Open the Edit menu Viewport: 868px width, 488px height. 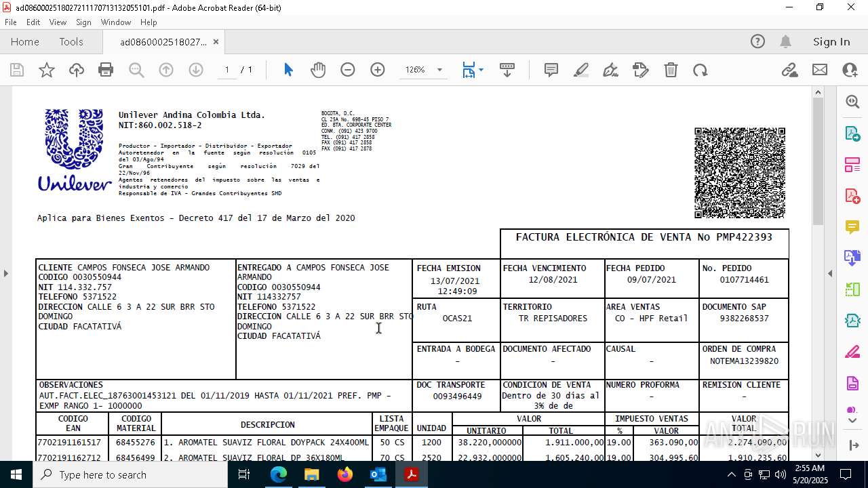(x=33, y=22)
